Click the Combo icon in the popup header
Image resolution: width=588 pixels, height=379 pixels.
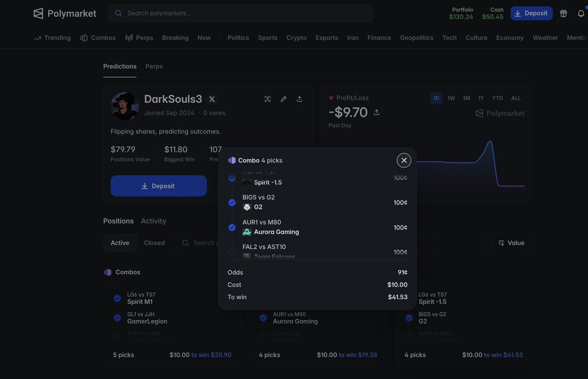[x=232, y=160]
